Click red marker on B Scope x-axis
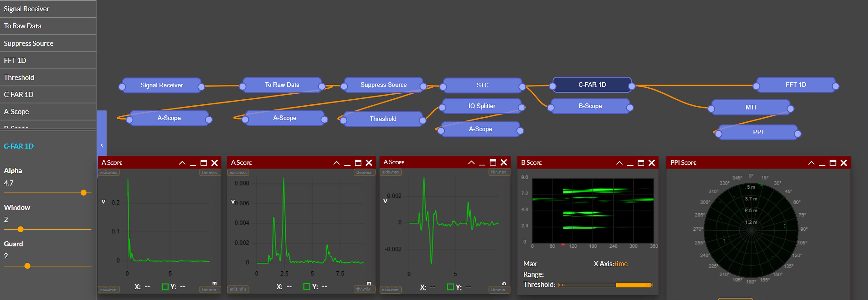868x300 pixels. 563,245
